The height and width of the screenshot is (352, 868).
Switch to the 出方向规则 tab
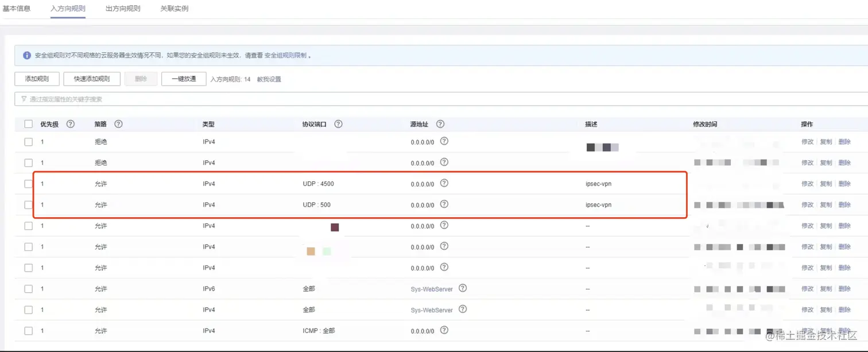[123, 9]
